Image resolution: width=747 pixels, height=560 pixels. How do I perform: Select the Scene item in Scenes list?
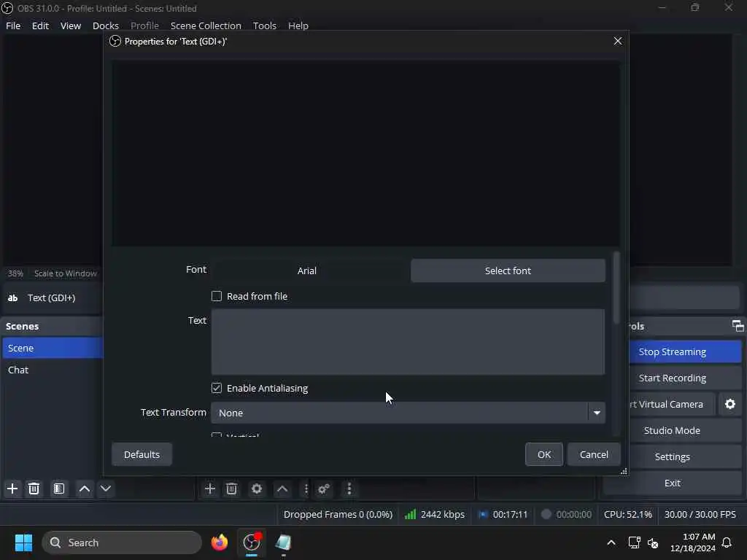coord(53,348)
